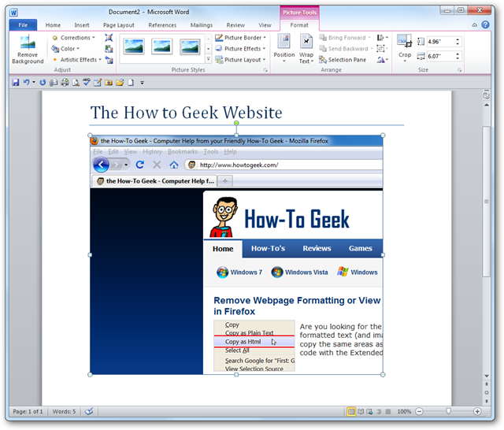
Task: Click the Word application icon in title bar
Action: coord(13,13)
